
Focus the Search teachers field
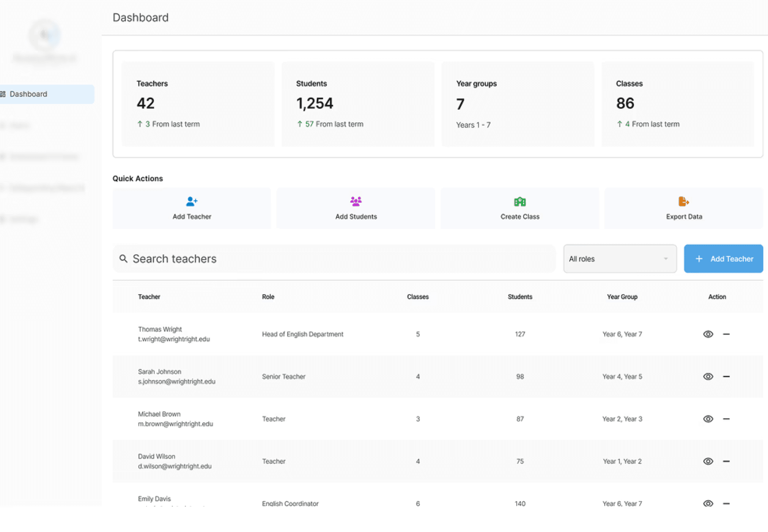334,259
